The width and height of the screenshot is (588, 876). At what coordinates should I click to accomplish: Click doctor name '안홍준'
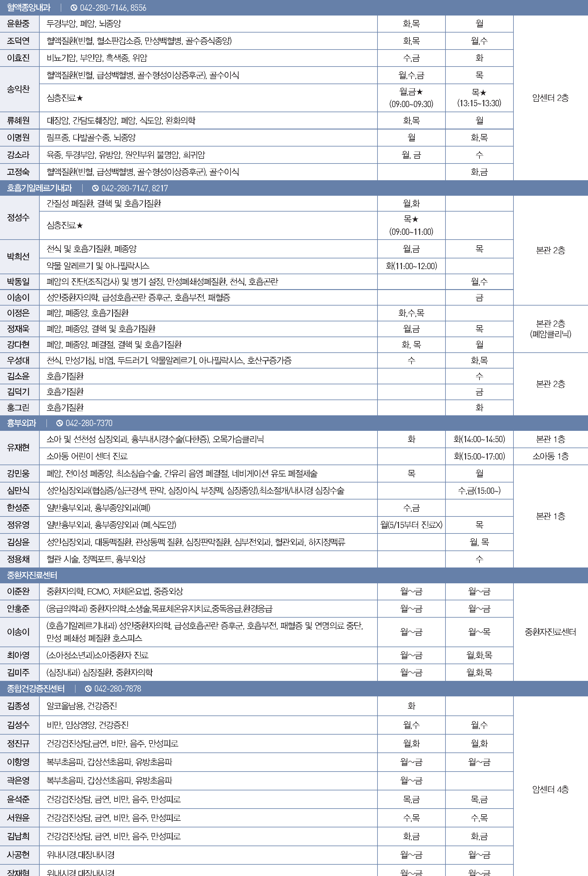[x=18, y=609]
